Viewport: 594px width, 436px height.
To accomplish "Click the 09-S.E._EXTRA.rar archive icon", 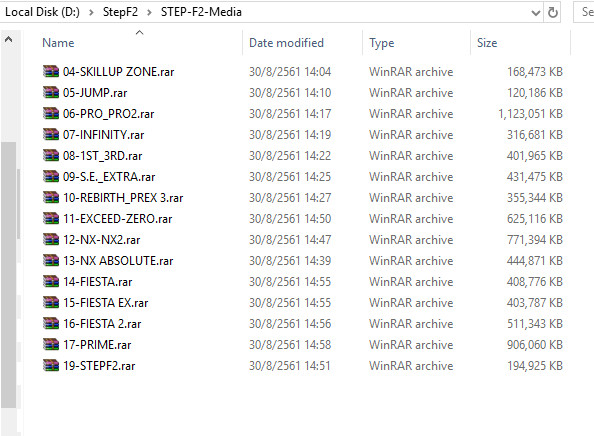I will (x=51, y=176).
